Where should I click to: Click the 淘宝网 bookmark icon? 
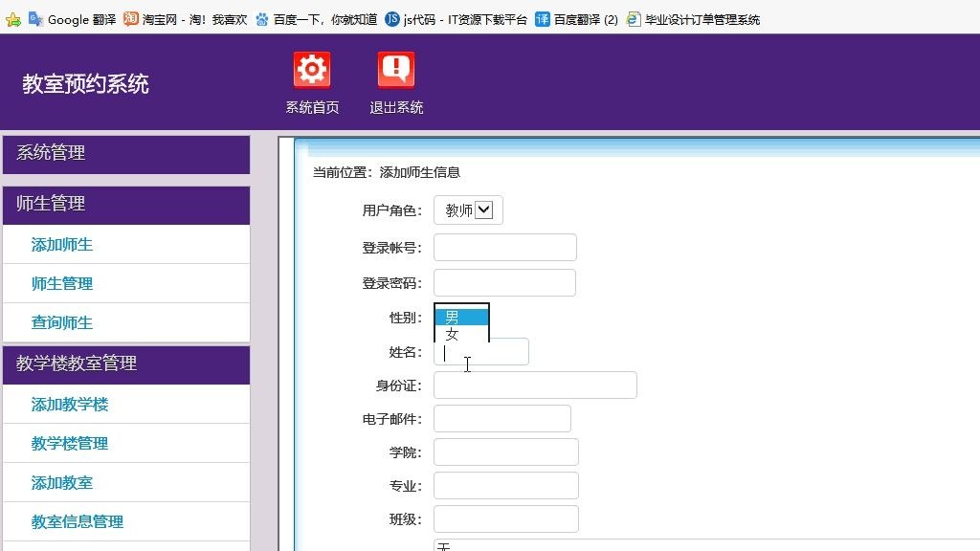pyautogui.click(x=129, y=18)
